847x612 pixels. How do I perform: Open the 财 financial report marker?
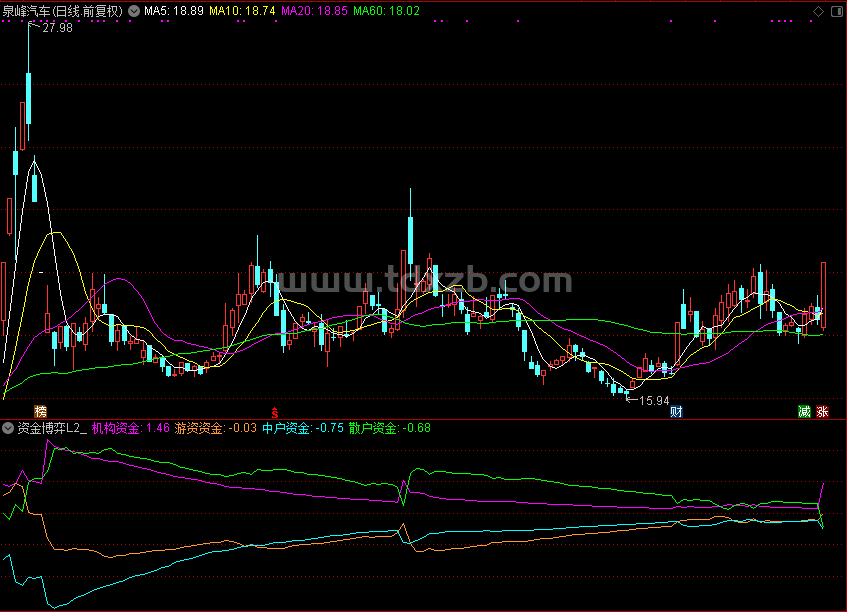(676, 412)
